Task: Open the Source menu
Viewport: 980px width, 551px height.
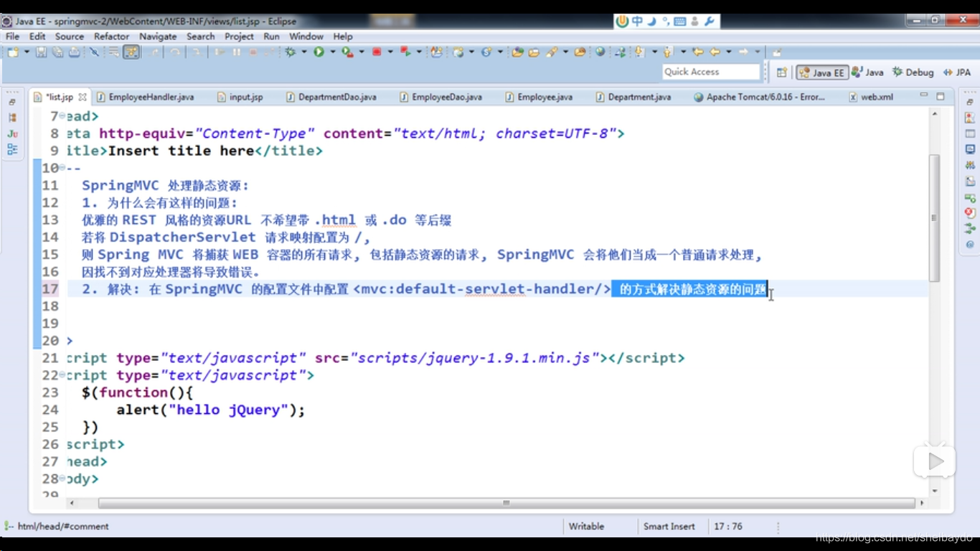Action: (x=70, y=36)
